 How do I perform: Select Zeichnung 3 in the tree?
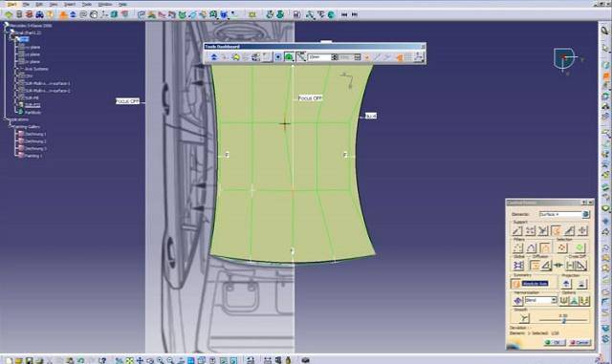[35, 149]
